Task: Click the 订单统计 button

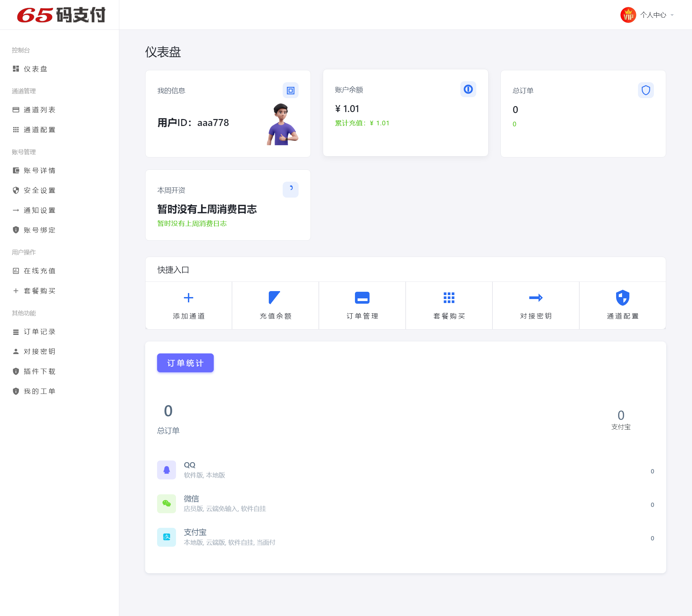Action: pos(185,363)
